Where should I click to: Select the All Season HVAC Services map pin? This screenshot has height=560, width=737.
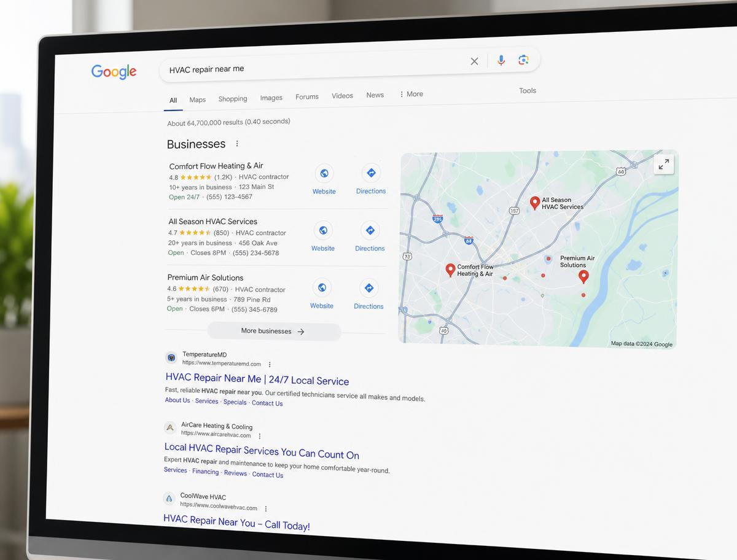point(535,203)
